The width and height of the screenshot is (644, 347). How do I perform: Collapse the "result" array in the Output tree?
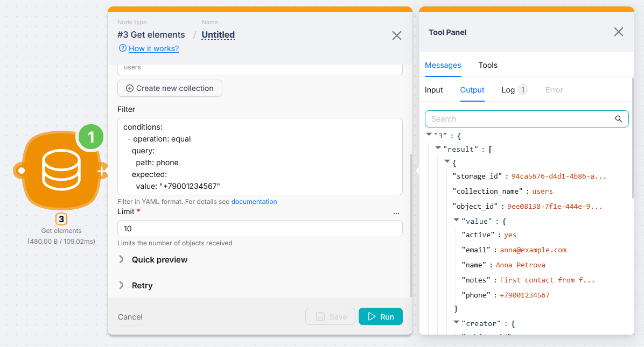pyautogui.click(x=438, y=148)
